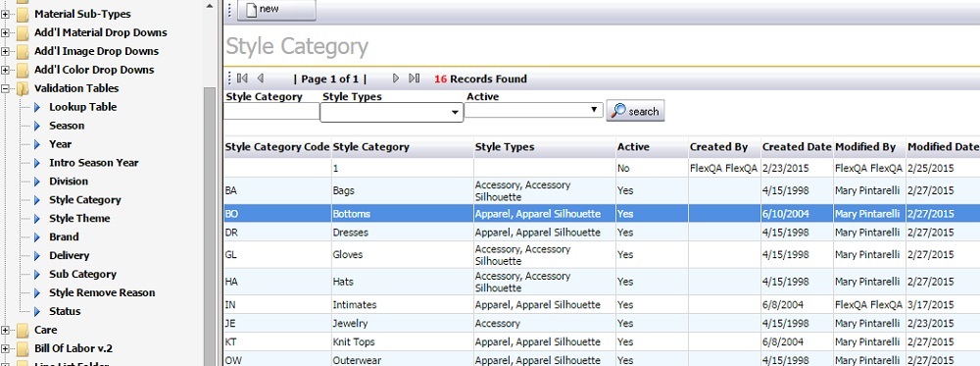This screenshot has height=366, width=980.
Task: Go to next page arrow
Action: pos(396,78)
